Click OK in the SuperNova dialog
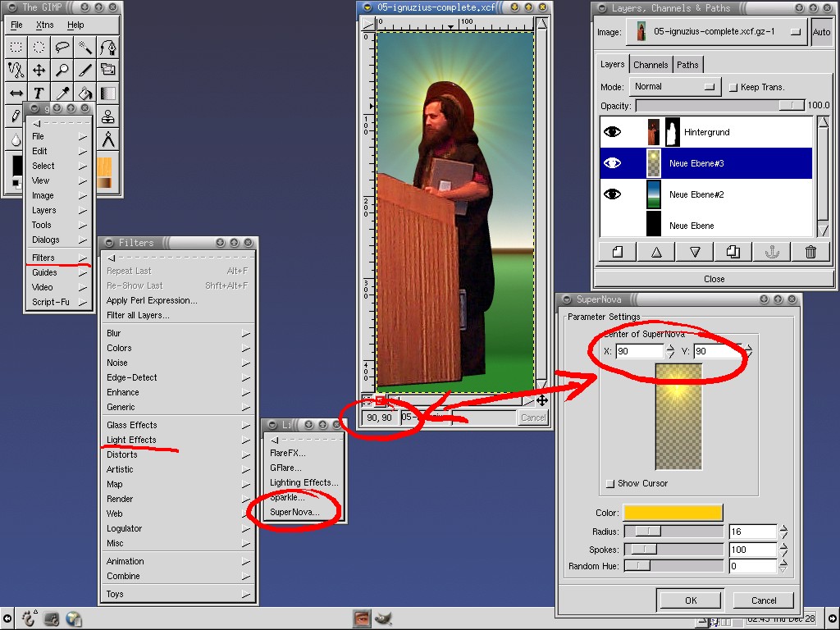 (x=691, y=600)
